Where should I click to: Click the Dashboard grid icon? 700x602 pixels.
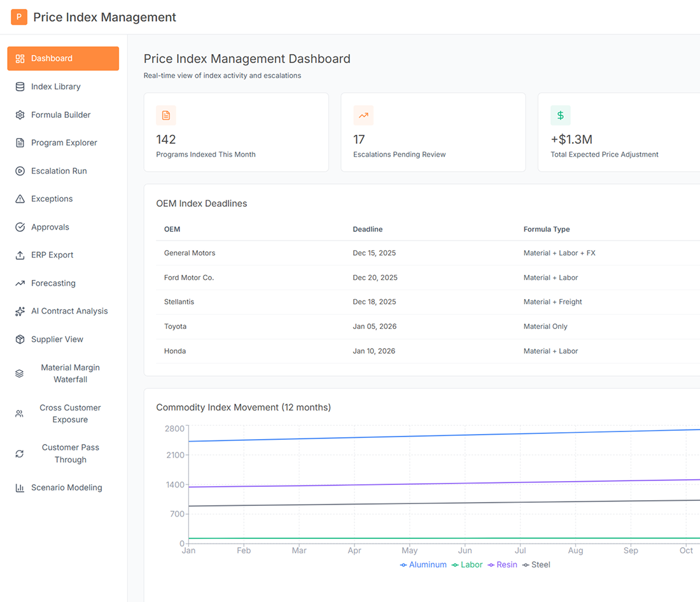tap(20, 59)
